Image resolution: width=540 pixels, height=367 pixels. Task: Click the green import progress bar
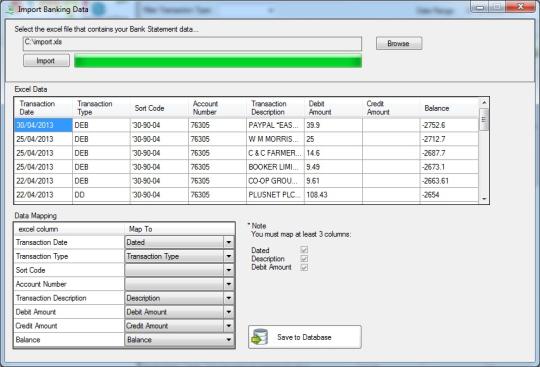(218, 61)
